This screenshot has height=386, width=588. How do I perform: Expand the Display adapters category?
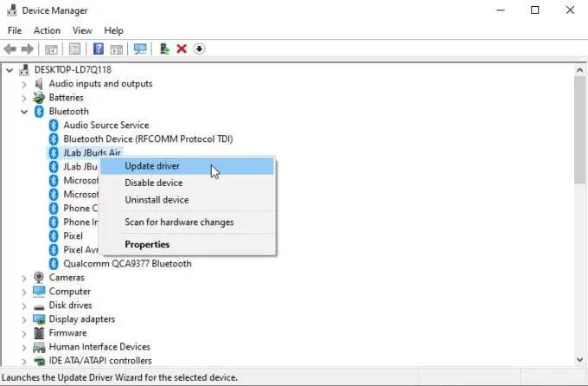point(24,319)
